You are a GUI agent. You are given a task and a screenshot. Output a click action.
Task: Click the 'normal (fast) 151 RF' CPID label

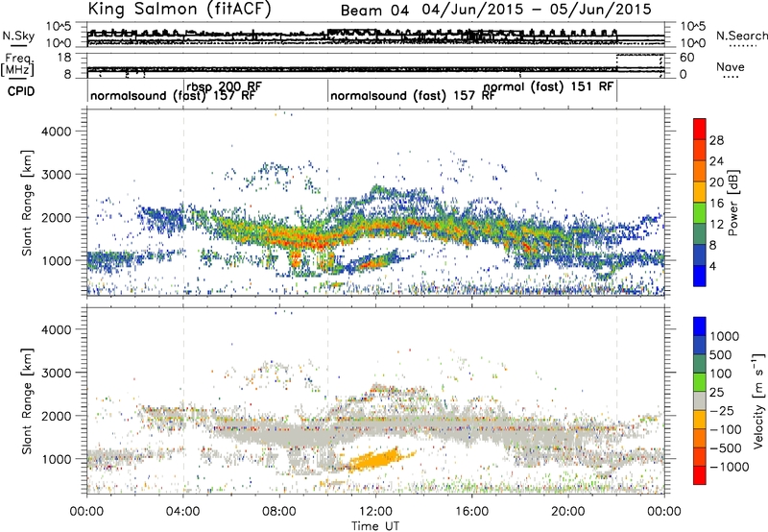tap(548, 86)
